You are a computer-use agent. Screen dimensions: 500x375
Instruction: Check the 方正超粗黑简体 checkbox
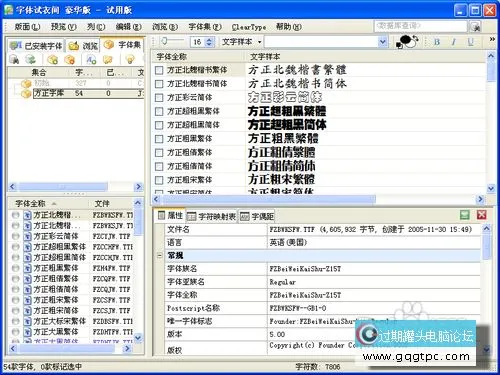coord(159,125)
